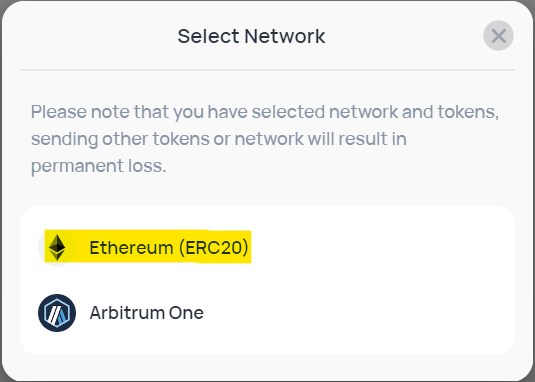
Task: Click the Arbitrum One logo icon
Action: click(57, 313)
